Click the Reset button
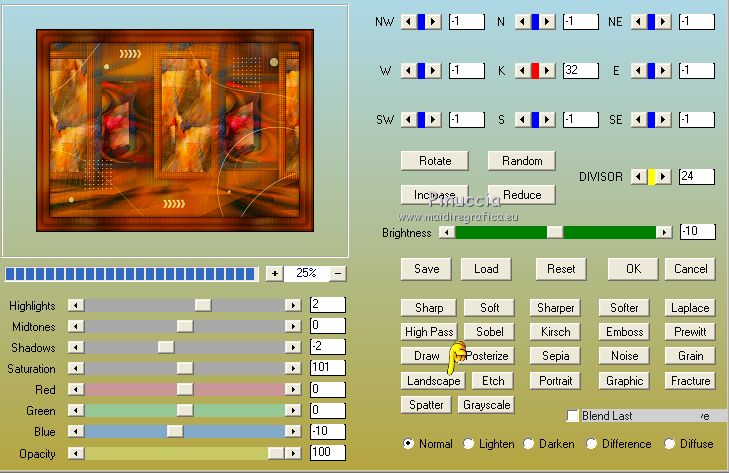This screenshot has width=729, height=473. (x=561, y=269)
